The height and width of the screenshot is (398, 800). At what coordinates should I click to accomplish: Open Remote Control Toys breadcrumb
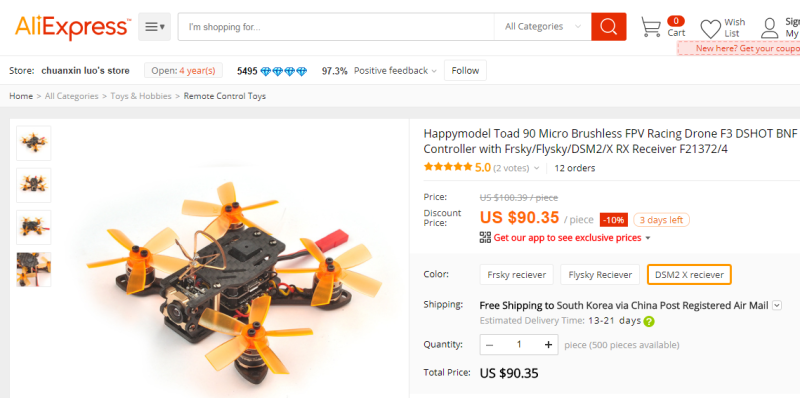(x=224, y=96)
